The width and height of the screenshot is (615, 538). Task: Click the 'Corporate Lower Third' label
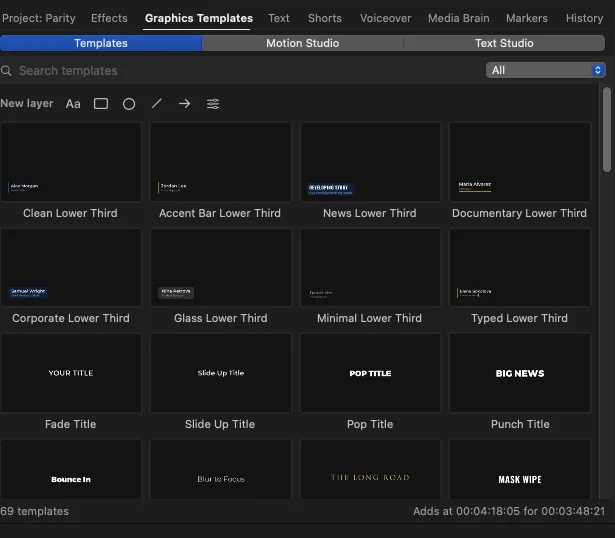(x=71, y=318)
